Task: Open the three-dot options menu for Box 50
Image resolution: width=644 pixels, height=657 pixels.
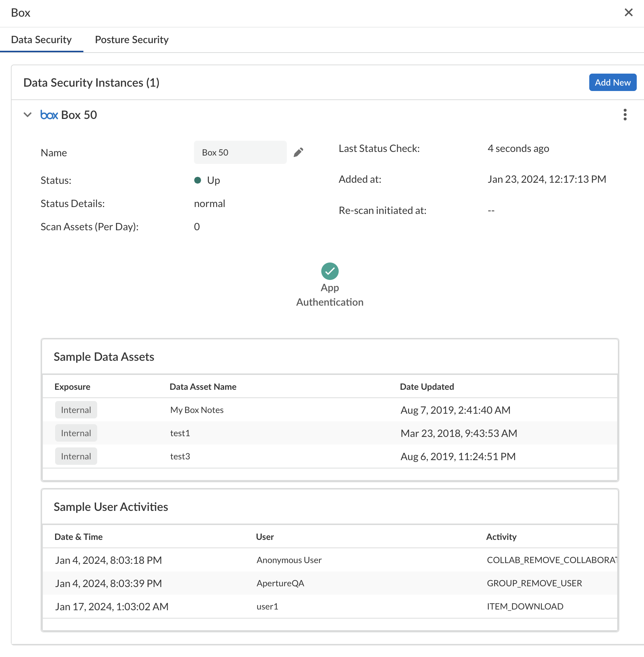Action: tap(625, 115)
